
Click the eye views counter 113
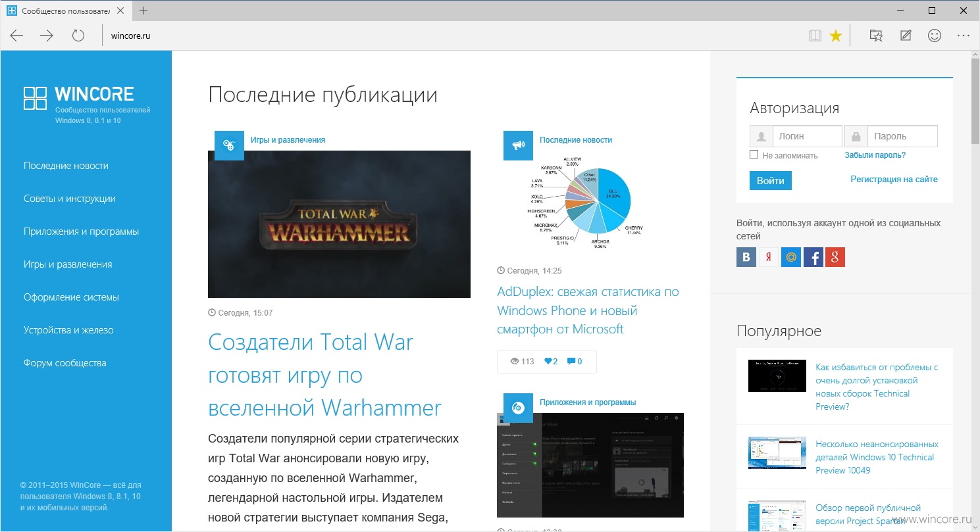click(x=523, y=361)
